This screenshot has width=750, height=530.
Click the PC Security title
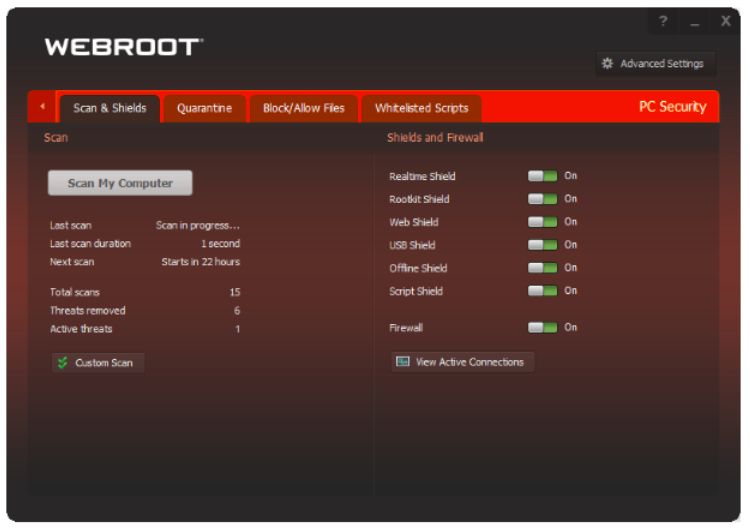672,107
